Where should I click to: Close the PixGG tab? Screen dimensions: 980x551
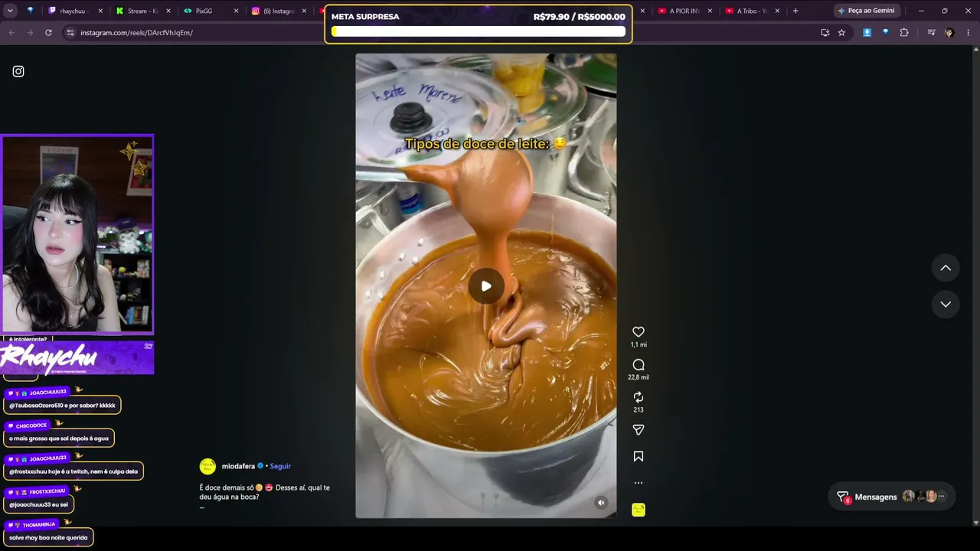[x=236, y=11]
